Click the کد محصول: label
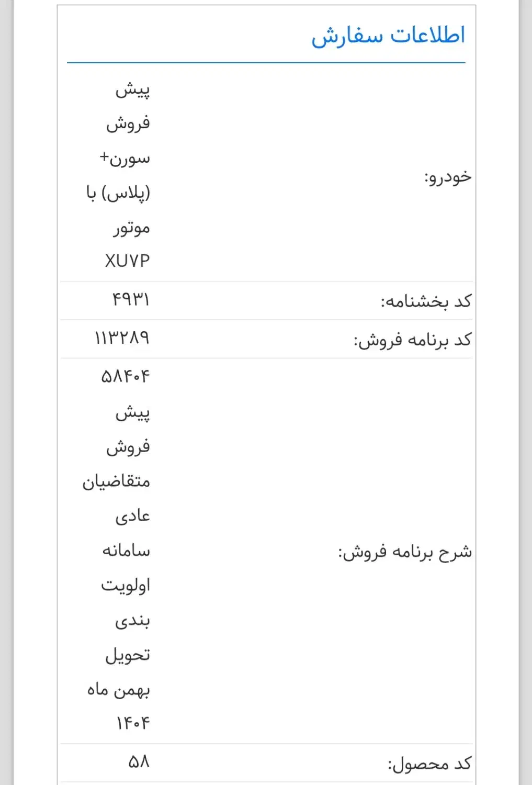 [429, 764]
